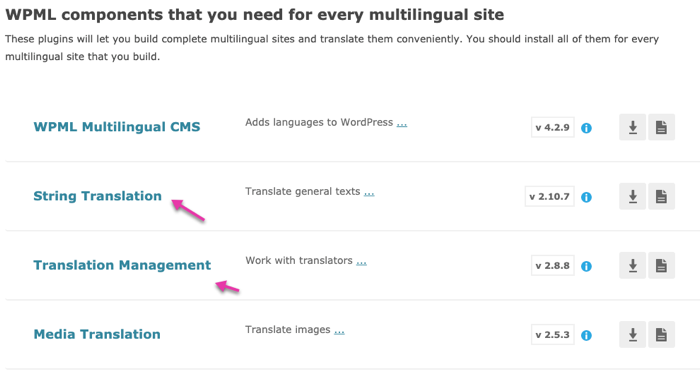Click 'Work with translators' text
700x391 pixels.
click(299, 261)
